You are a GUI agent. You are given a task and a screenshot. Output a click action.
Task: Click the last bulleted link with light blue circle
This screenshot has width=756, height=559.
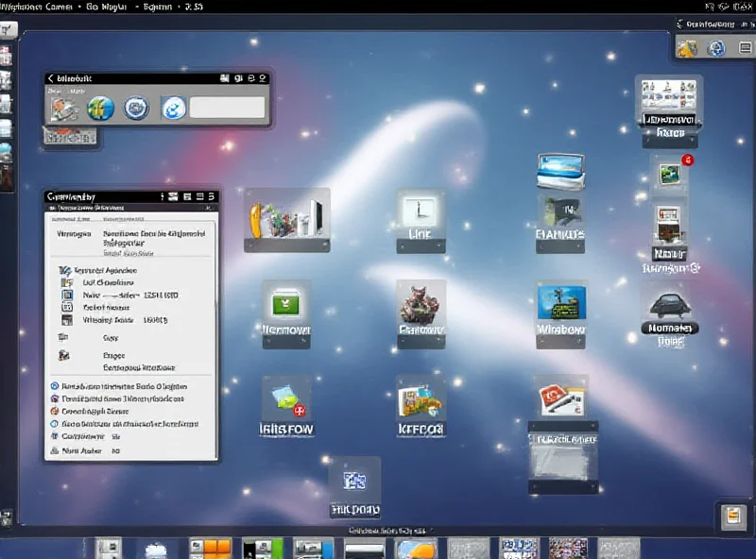[125, 424]
